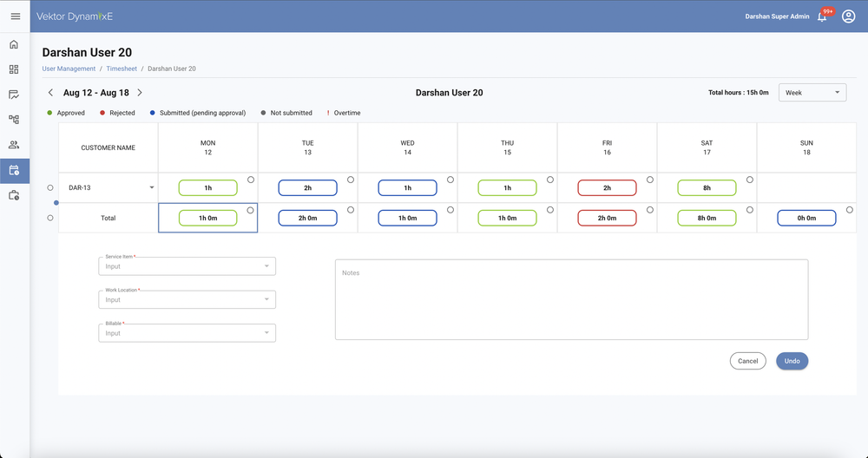The image size is (868, 458).
Task: Open the Service Item dropdown
Action: (x=187, y=266)
